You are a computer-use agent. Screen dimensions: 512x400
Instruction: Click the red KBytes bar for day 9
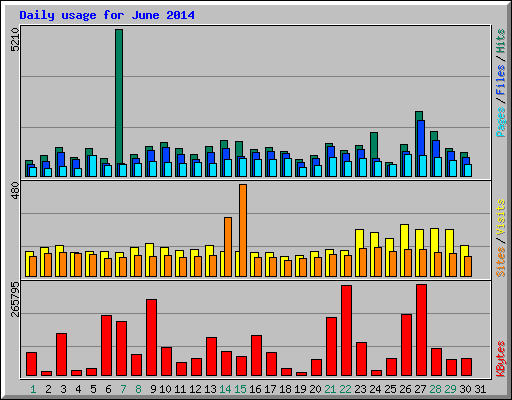[x=151, y=338]
